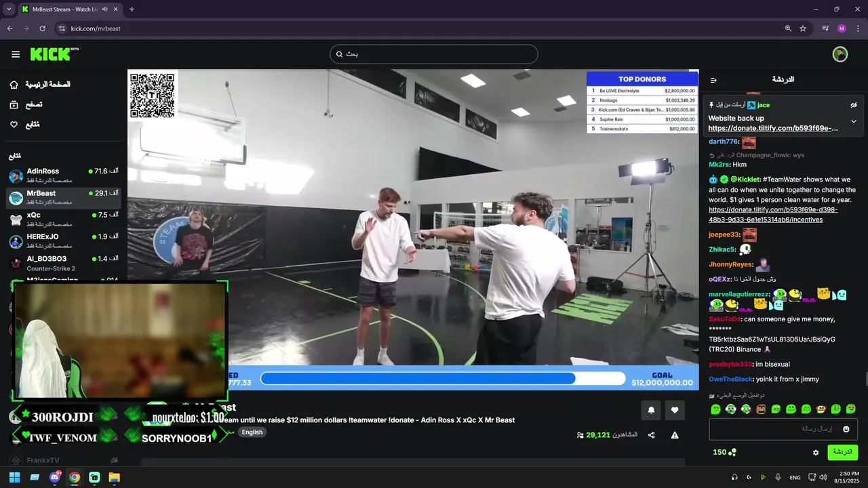Click the notification bell below the stream
The image size is (868, 488).
[652, 410]
